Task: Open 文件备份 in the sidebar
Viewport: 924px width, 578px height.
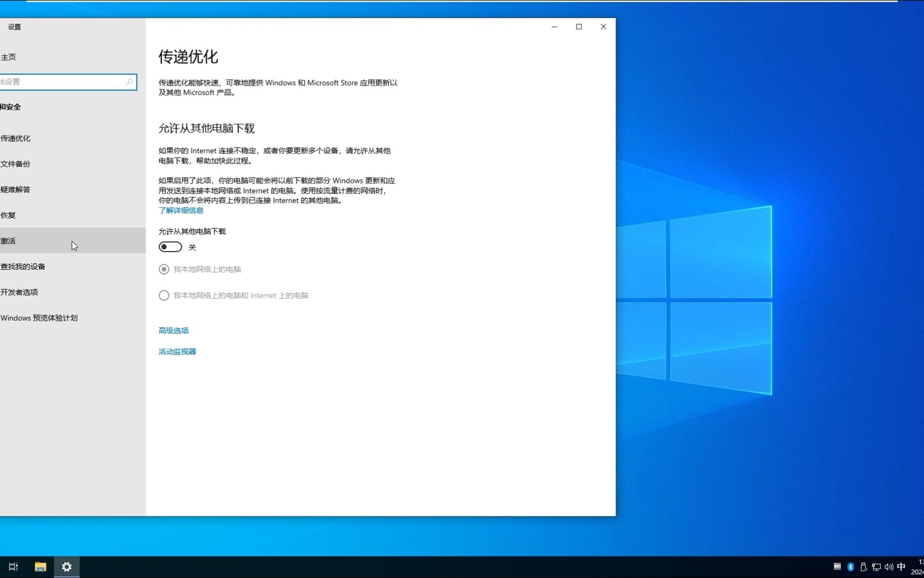Action: 73,164
